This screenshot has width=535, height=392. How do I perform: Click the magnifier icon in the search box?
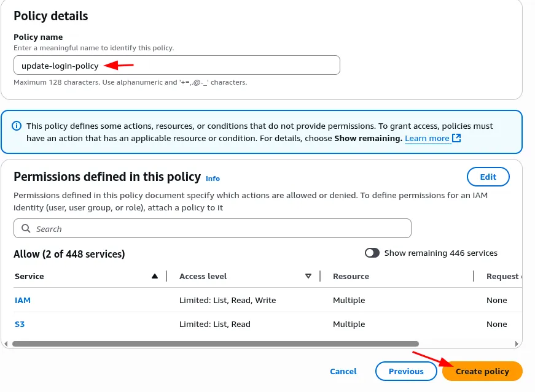click(x=26, y=228)
